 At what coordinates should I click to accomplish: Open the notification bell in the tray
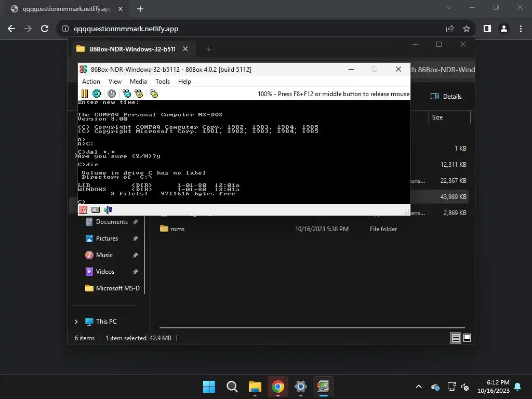(518, 387)
